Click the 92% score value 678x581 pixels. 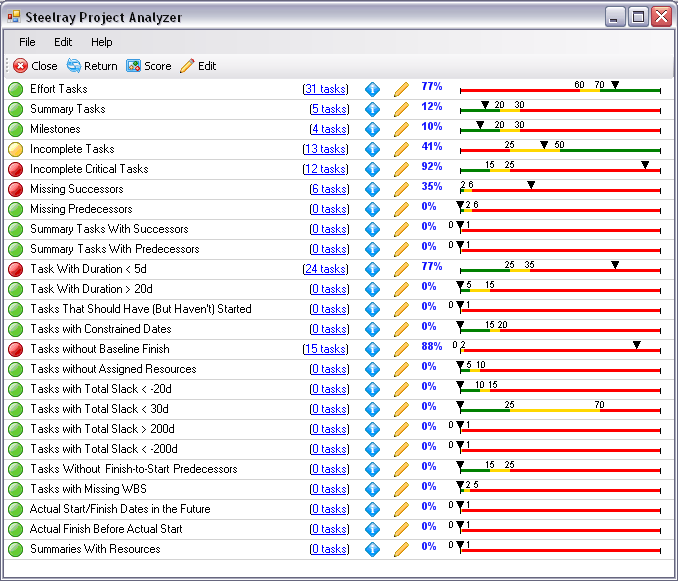tap(432, 166)
